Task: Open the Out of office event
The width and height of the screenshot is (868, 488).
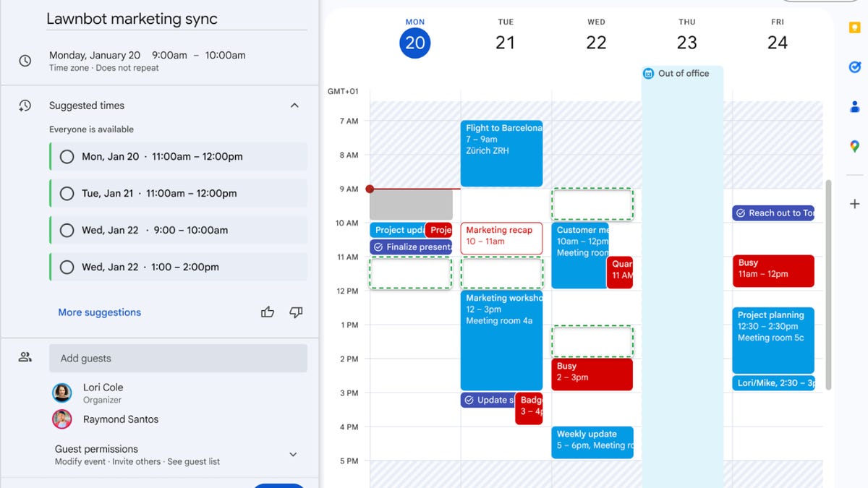Action: pos(681,73)
